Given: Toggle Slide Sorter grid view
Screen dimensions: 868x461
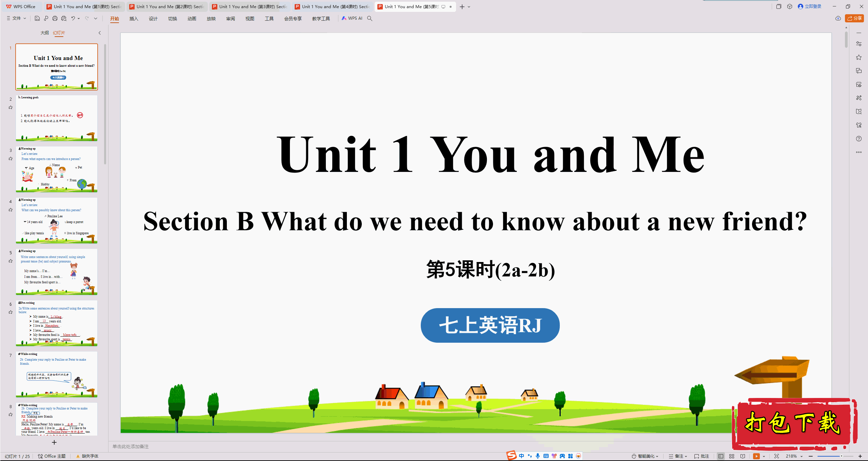Looking at the screenshot, I should (732, 456).
